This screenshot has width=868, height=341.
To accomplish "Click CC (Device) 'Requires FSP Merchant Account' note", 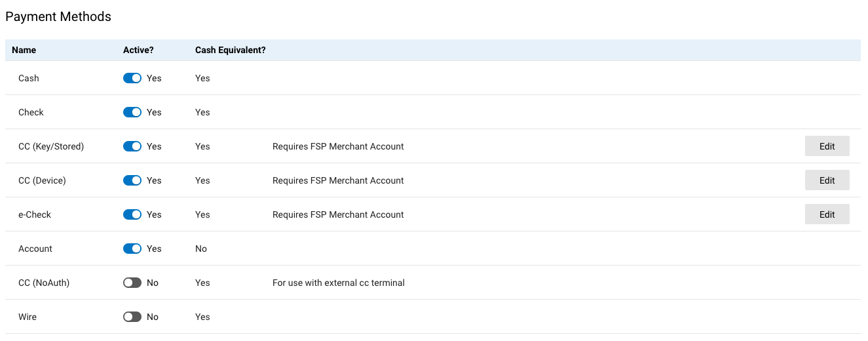I will [x=338, y=180].
